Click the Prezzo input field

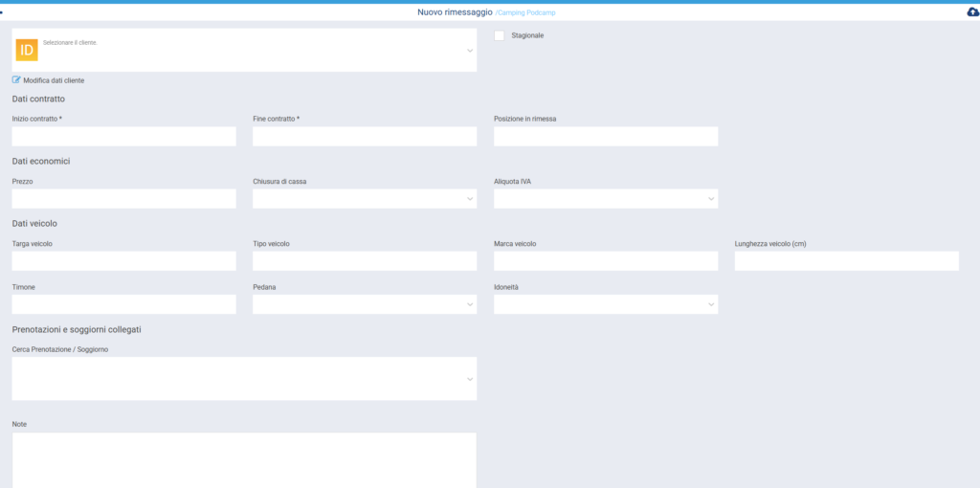[x=123, y=199]
